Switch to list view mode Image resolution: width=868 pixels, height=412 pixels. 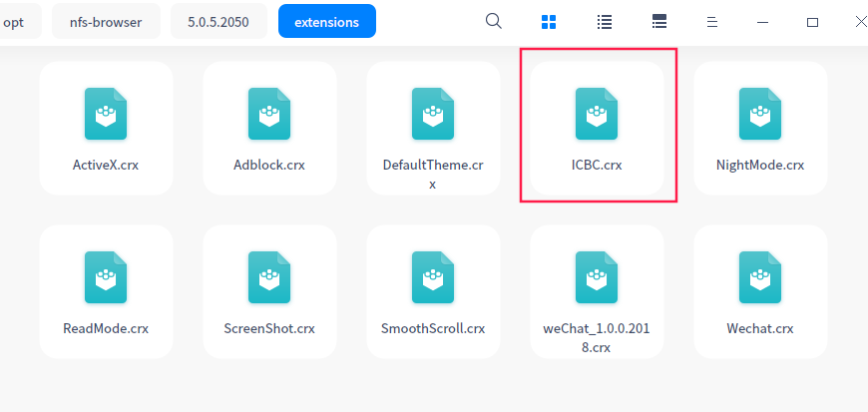pos(605,22)
